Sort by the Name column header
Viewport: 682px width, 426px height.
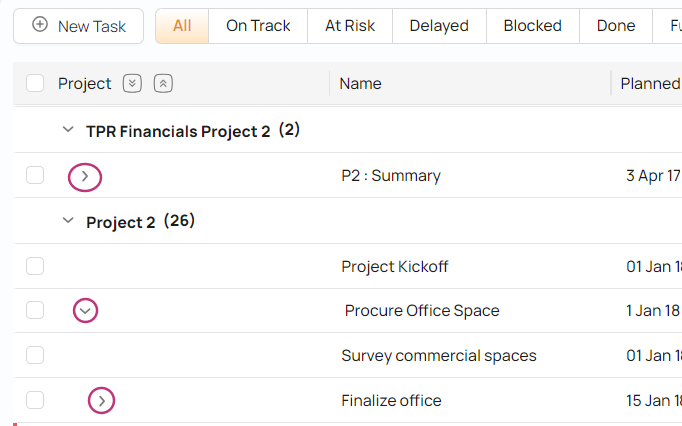click(x=360, y=84)
